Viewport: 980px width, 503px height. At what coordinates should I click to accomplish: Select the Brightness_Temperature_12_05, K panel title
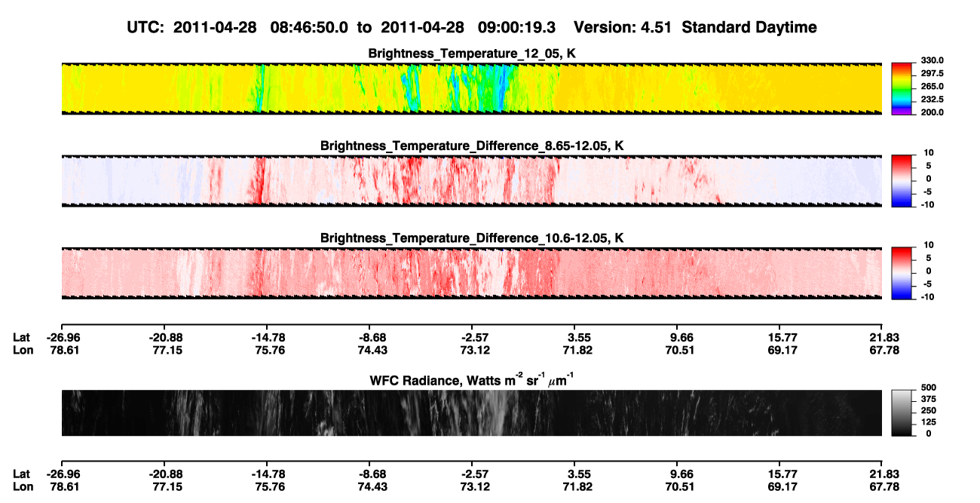[x=472, y=54]
